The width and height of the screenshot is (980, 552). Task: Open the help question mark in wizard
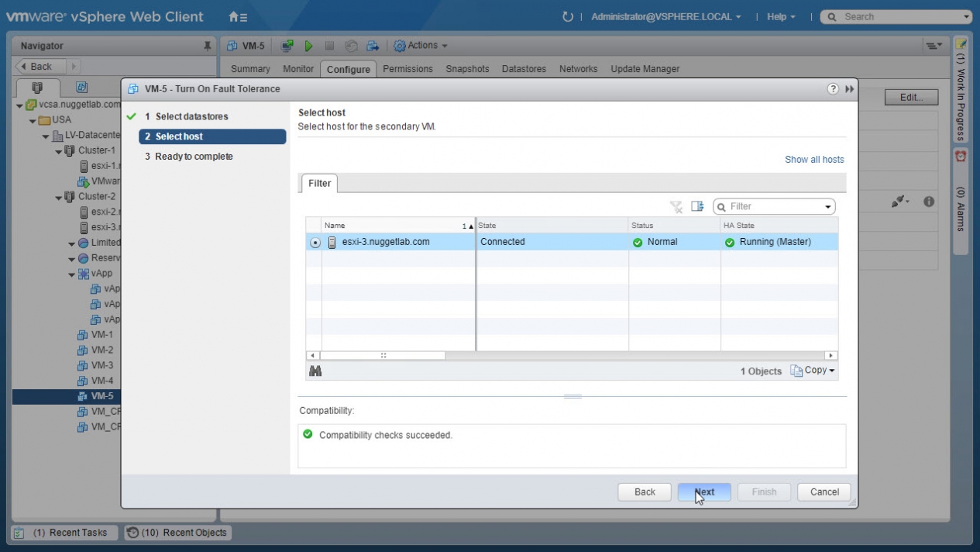point(833,89)
